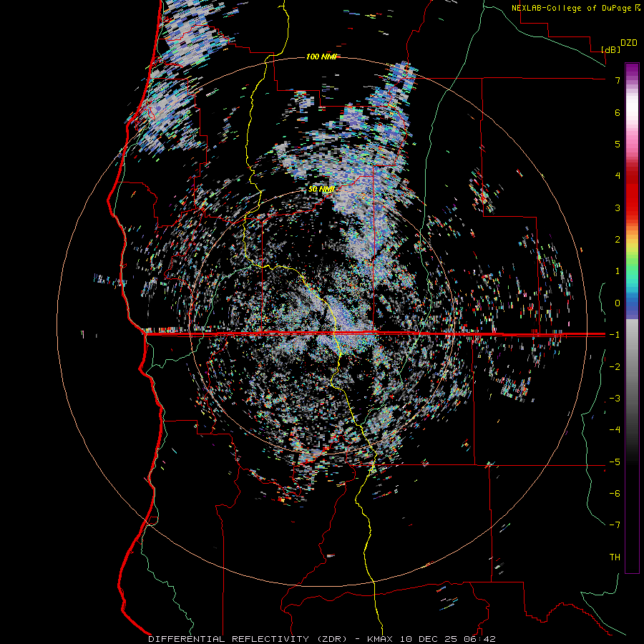Image resolution: width=644 pixels, height=644 pixels.
Task: Click the "-5" tick on the color scale
Action: point(615,462)
